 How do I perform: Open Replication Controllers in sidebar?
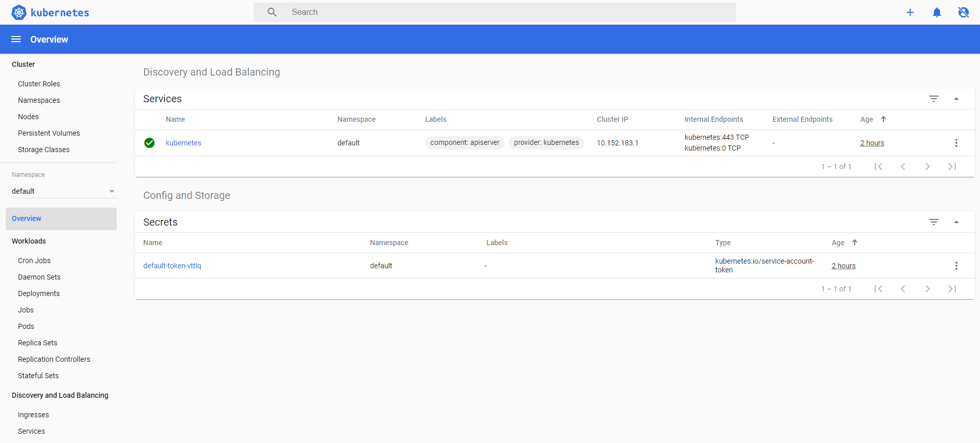coord(54,359)
